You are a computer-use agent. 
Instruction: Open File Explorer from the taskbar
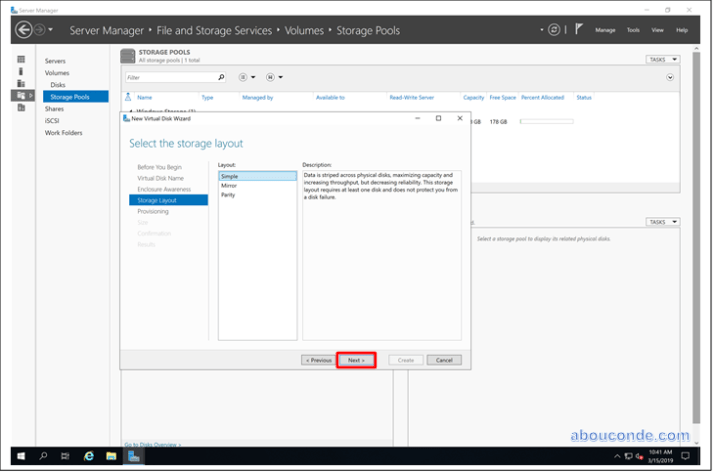(x=111, y=456)
